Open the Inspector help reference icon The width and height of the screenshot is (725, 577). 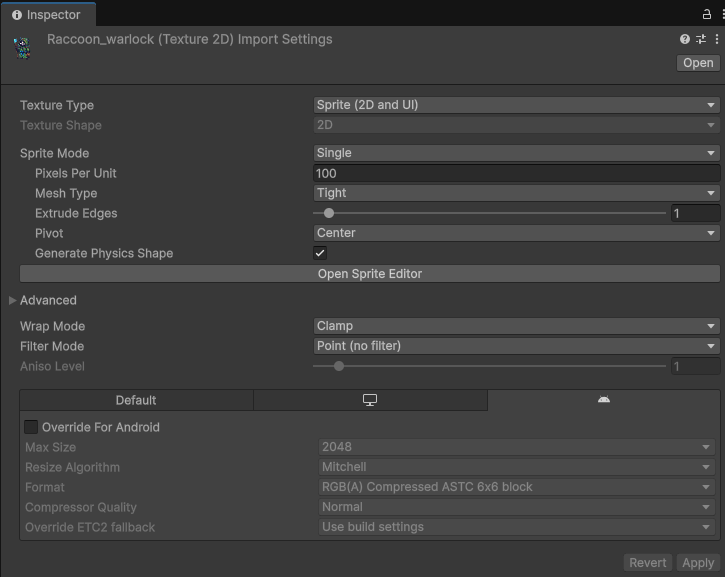coord(685,39)
